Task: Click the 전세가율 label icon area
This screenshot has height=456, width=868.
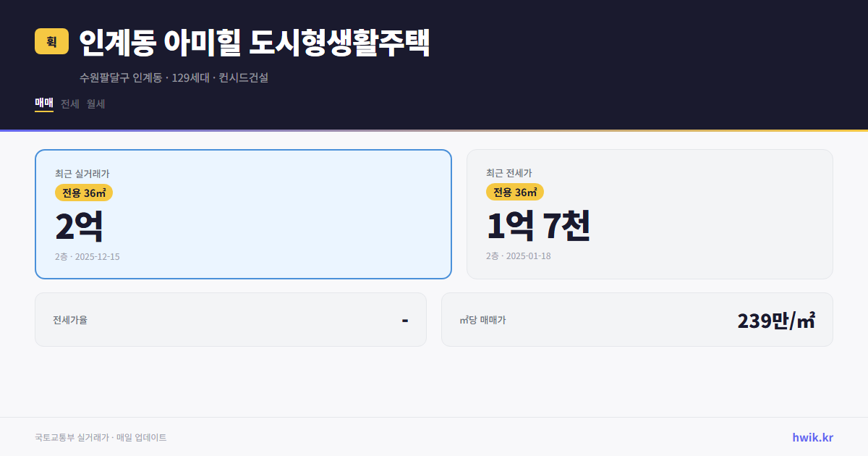Action: click(x=69, y=319)
